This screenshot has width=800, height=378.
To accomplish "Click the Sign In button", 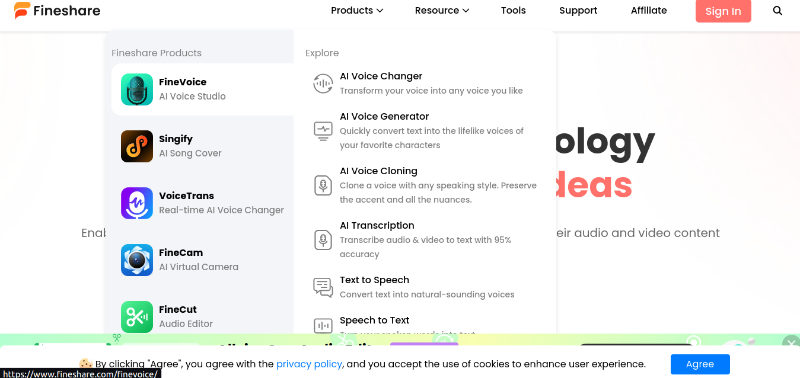I will [723, 11].
